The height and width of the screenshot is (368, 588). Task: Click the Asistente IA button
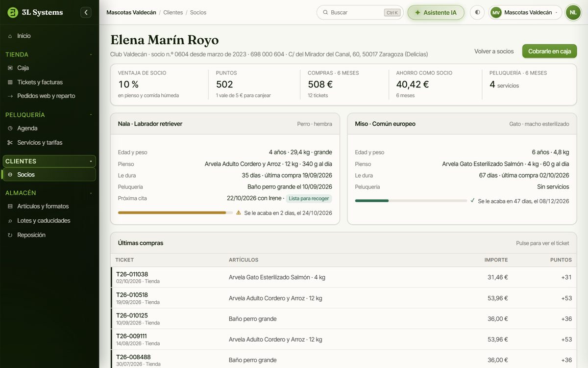tap(436, 12)
